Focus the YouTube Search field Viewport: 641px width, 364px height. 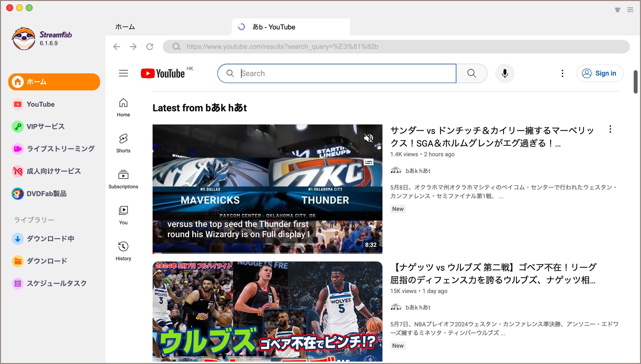(x=337, y=73)
